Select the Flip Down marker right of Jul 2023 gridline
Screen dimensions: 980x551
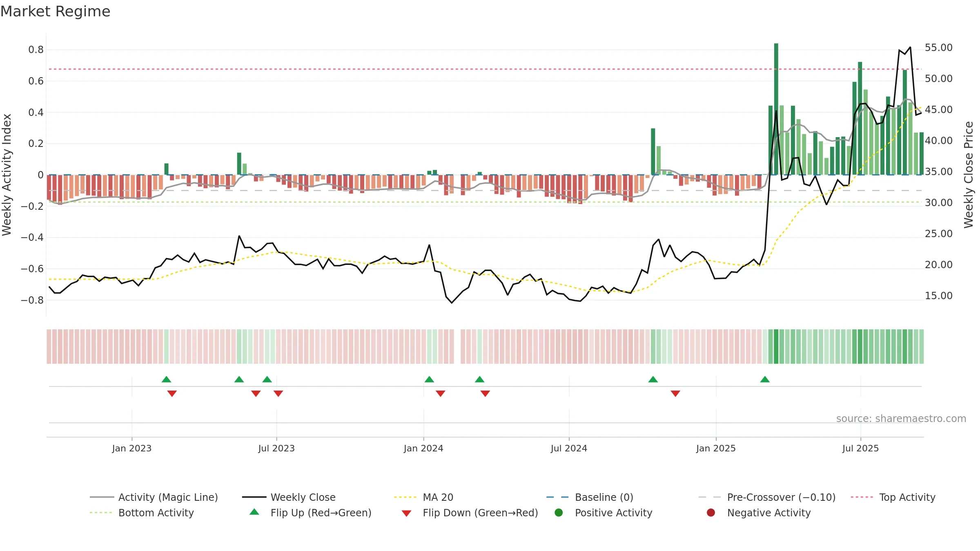pos(278,393)
